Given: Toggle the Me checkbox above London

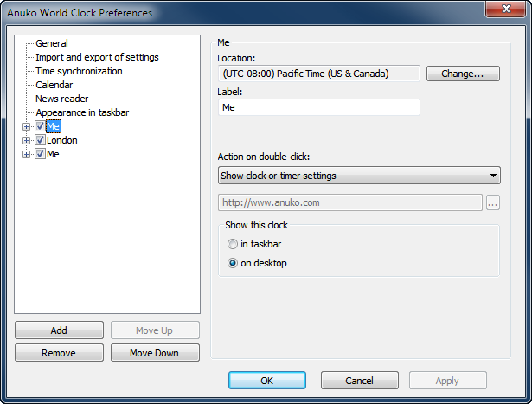Looking at the screenshot, I should click(x=40, y=126).
